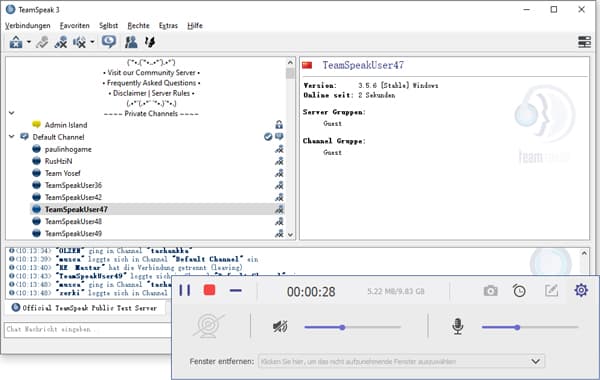Click "Disclaimer | Server Rules" spacer text
Viewport: 600px width, 380px height.
152,93
